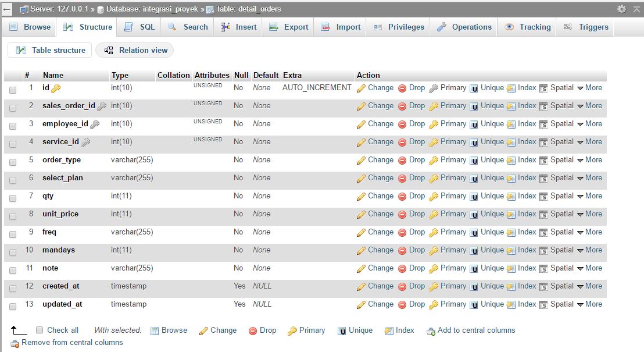Set unit_price as a Unique key
Screen dimensions: 644x352
(x=492, y=214)
